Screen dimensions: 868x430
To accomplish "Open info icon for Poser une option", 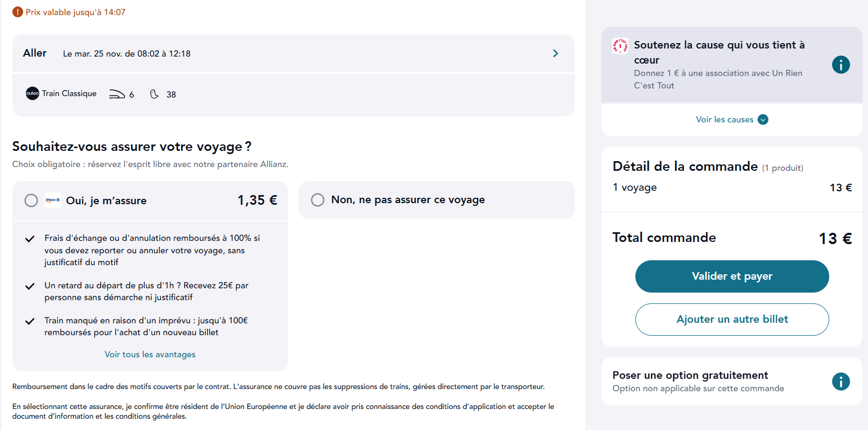I will coord(841,382).
